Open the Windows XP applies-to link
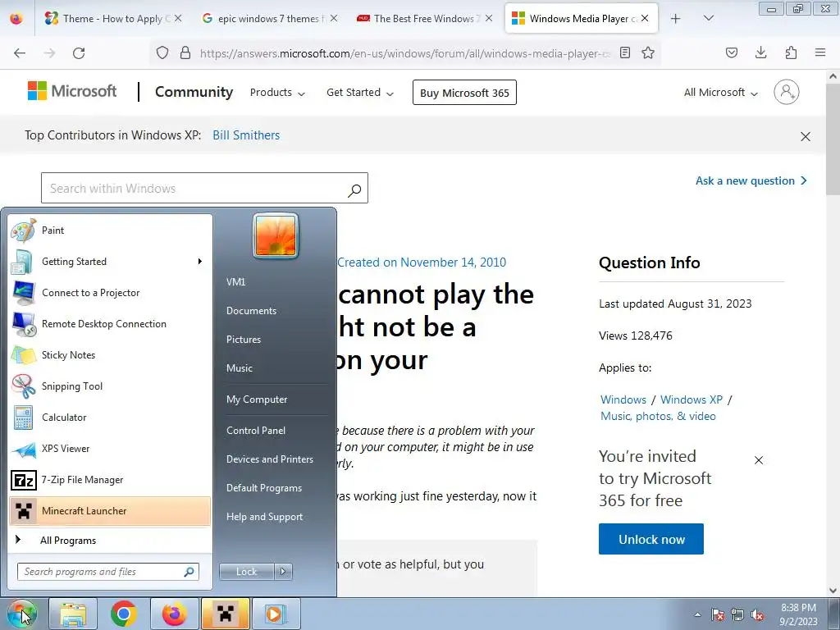 [691, 399]
